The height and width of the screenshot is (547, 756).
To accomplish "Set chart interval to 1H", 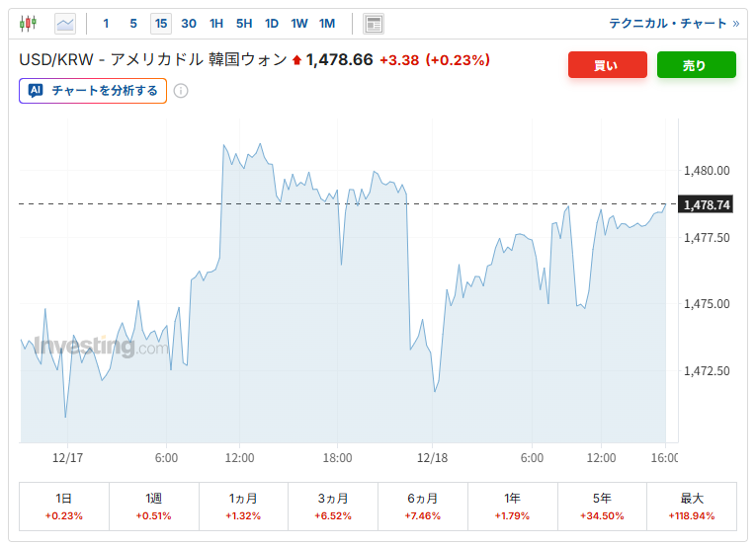I will [216, 23].
